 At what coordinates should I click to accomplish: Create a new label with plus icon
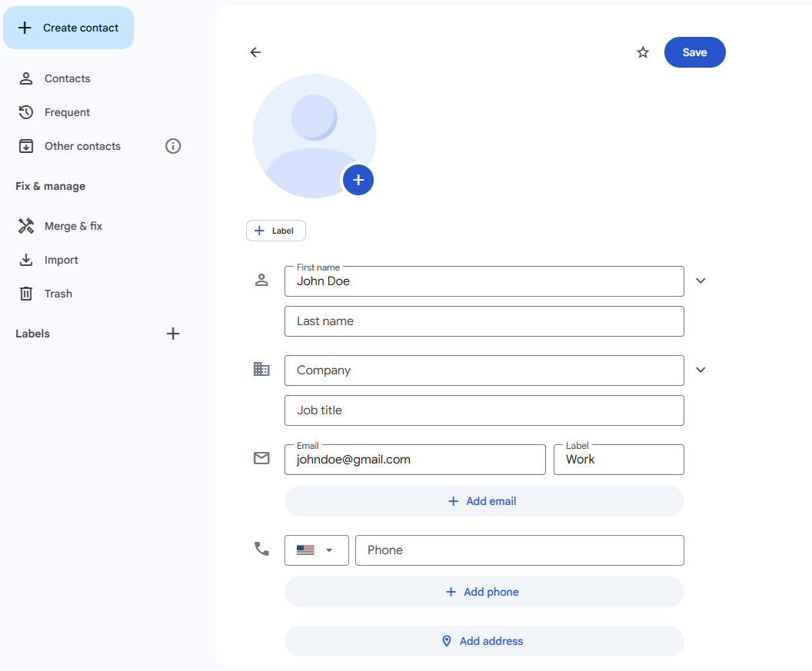click(173, 334)
